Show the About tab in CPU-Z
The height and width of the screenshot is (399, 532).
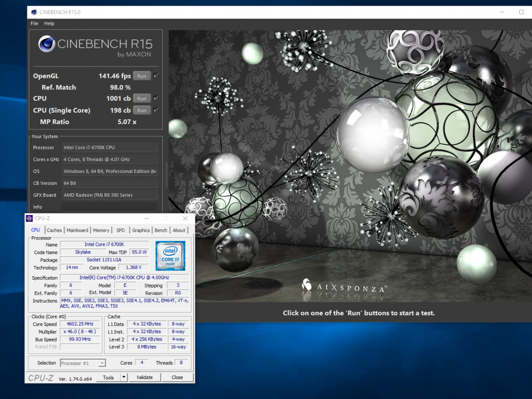tap(179, 230)
